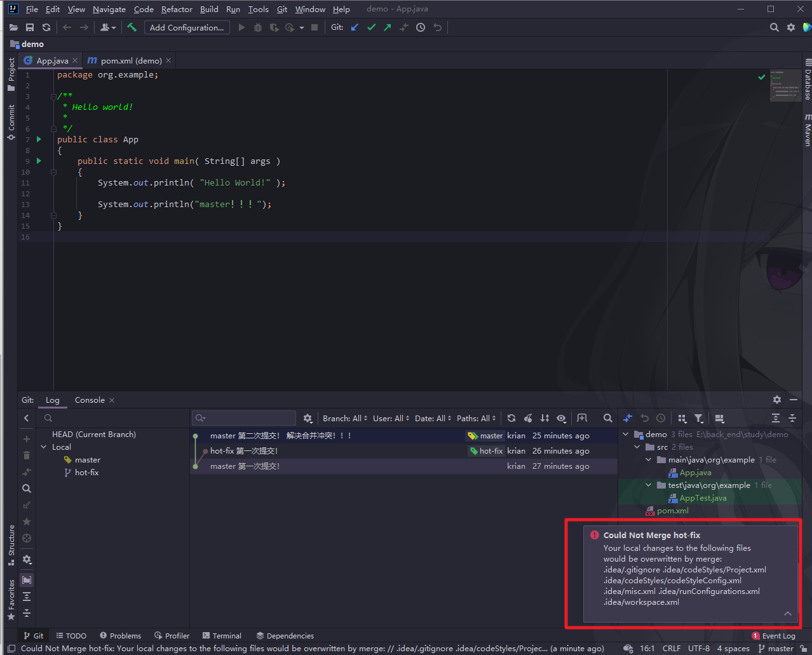This screenshot has height=655, width=812.
Task: Click the Add Configuration button
Action: tap(187, 27)
